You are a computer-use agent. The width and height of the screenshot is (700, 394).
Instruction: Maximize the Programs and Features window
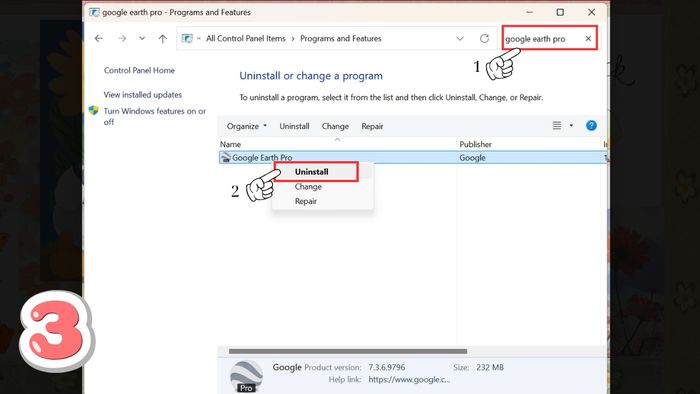coord(560,12)
